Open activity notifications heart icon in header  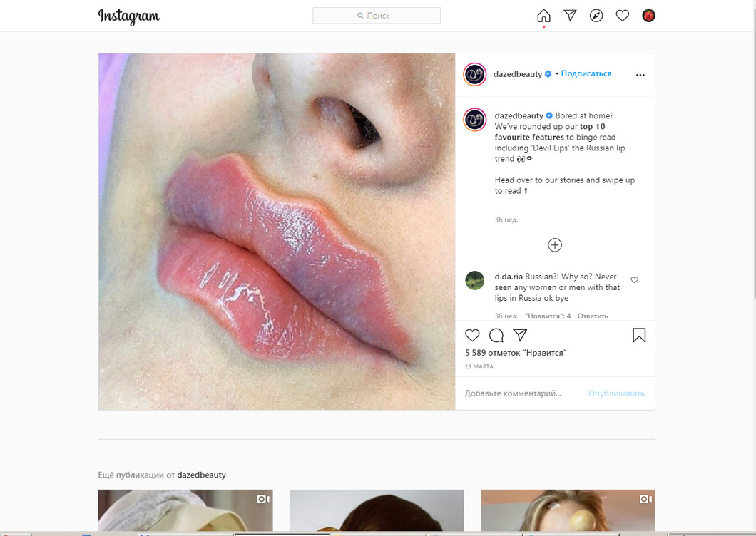(623, 16)
